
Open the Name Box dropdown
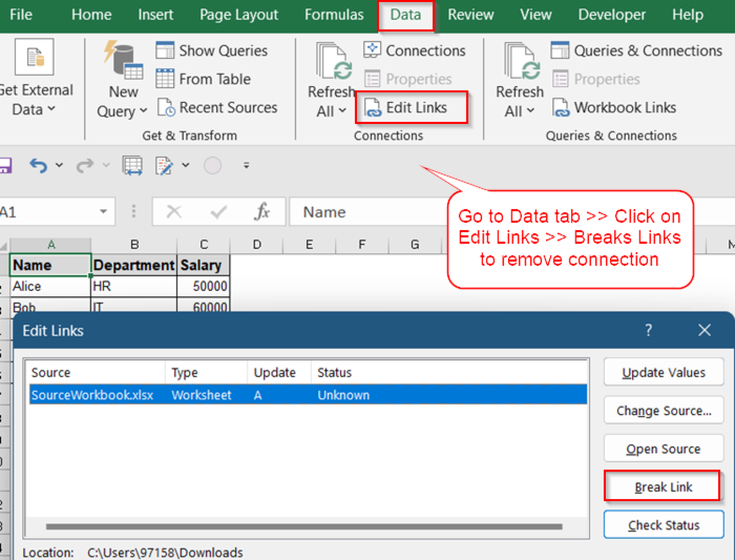[x=103, y=212]
